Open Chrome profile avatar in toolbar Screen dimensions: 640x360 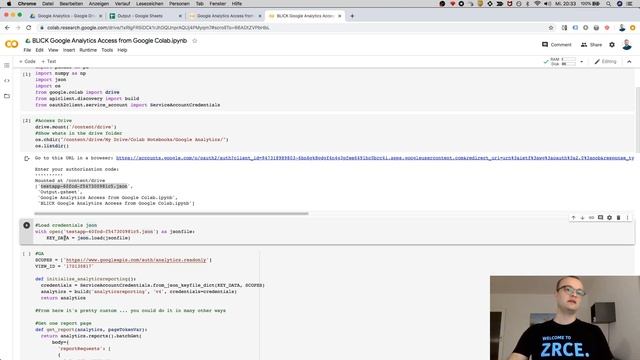[x=622, y=28]
